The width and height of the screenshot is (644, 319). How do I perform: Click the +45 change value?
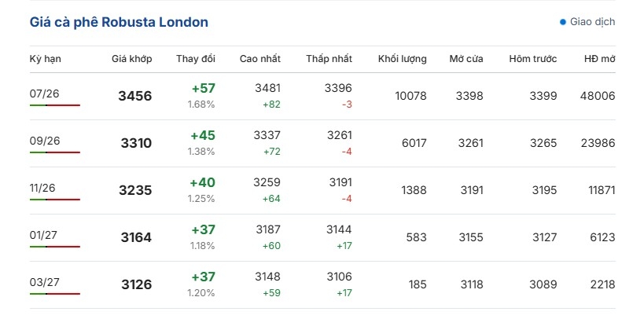[203, 135]
